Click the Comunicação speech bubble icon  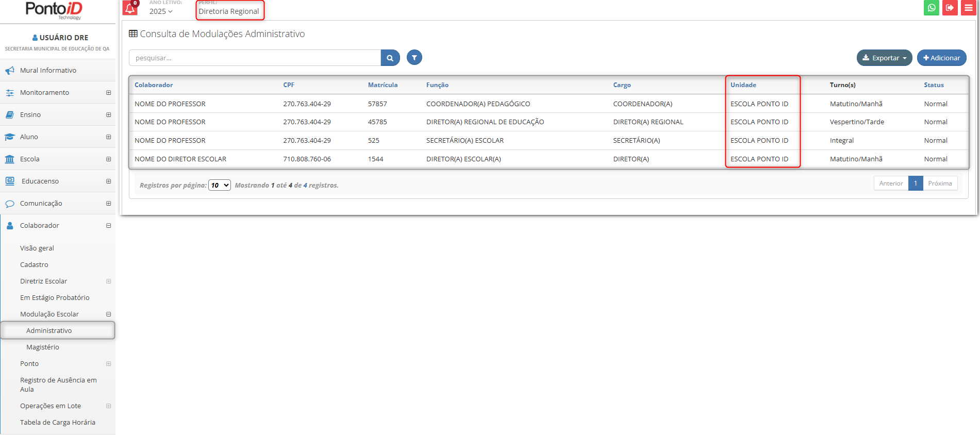[10, 204]
